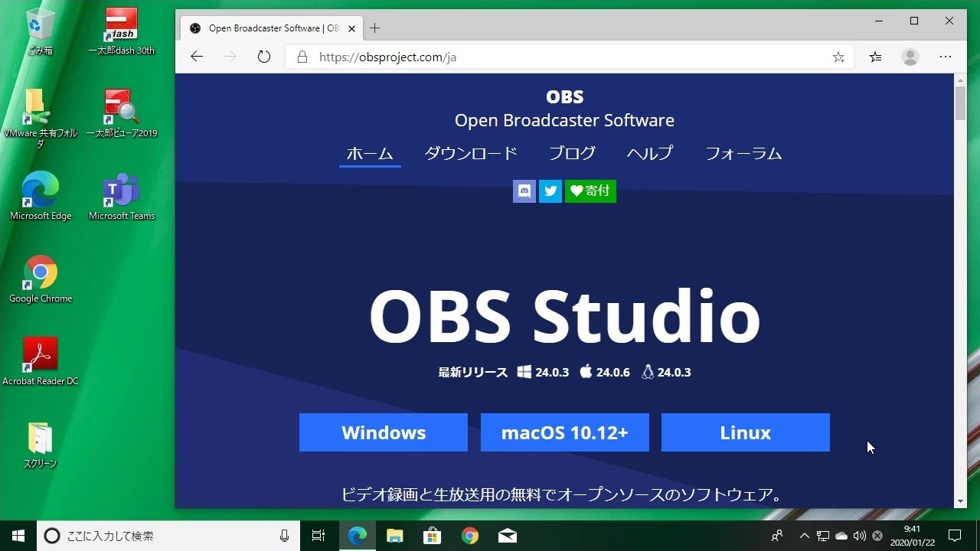The height and width of the screenshot is (551, 980).
Task: Click the address bar padlock icon
Action: 302,57
